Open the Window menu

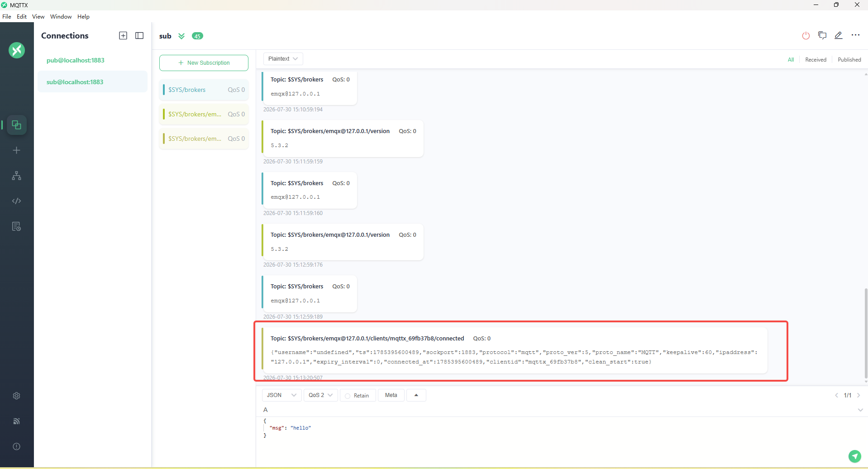[61, 17]
